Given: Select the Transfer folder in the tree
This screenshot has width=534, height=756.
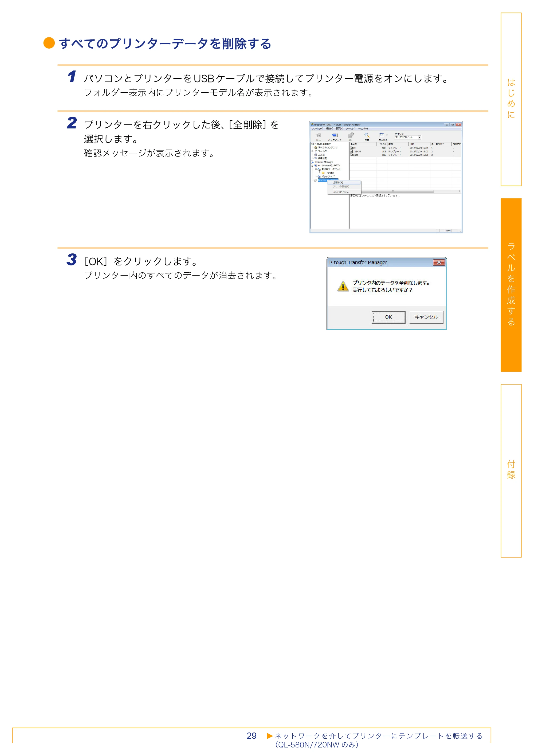Looking at the screenshot, I should coord(329,173).
